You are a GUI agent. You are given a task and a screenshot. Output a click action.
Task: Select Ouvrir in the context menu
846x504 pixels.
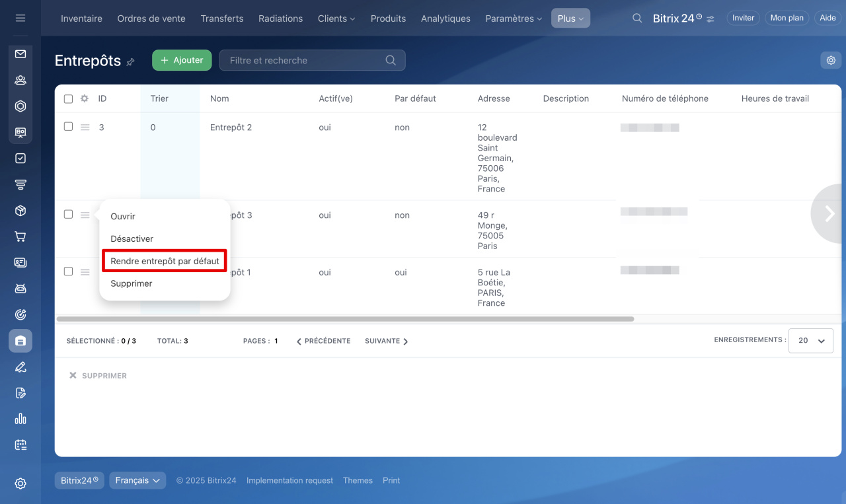pyautogui.click(x=123, y=216)
